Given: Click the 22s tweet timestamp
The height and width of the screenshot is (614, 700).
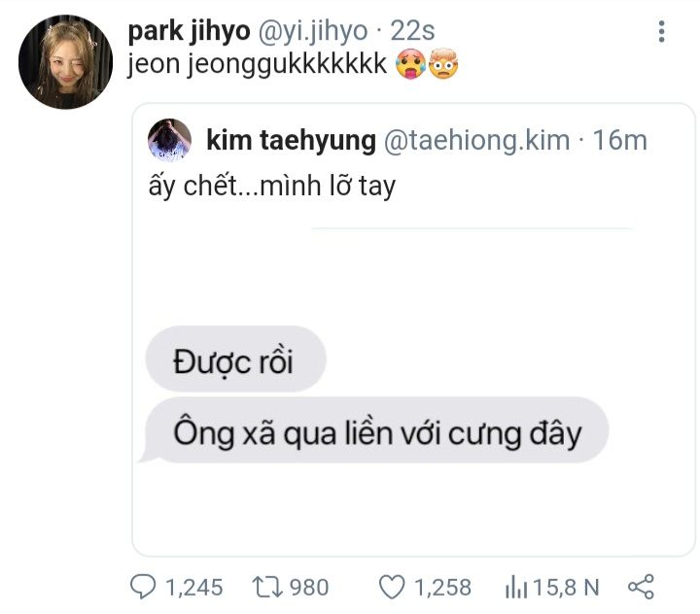Looking at the screenshot, I should 412,31.
